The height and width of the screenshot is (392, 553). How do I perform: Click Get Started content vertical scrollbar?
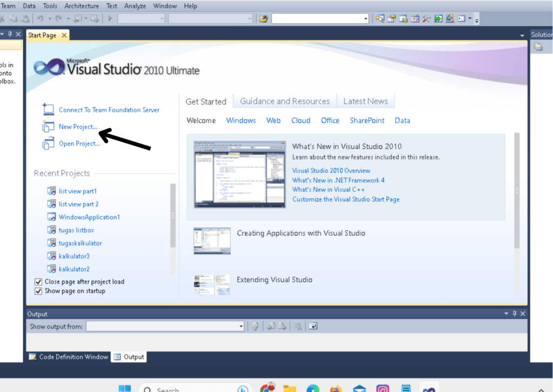point(517,191)
